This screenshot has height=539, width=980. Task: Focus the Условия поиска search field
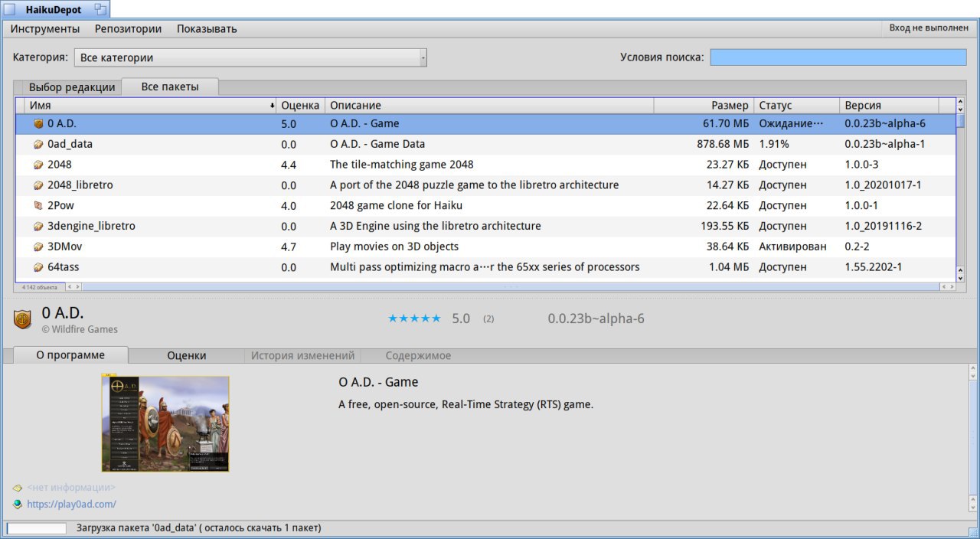pyautogui.click(x=838, y=57)
